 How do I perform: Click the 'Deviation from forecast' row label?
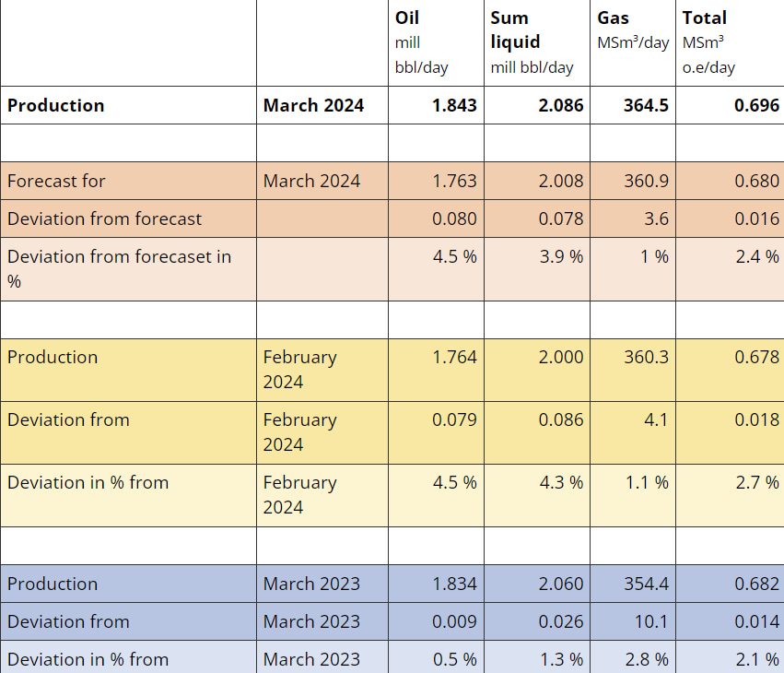[x=104, y=218]
